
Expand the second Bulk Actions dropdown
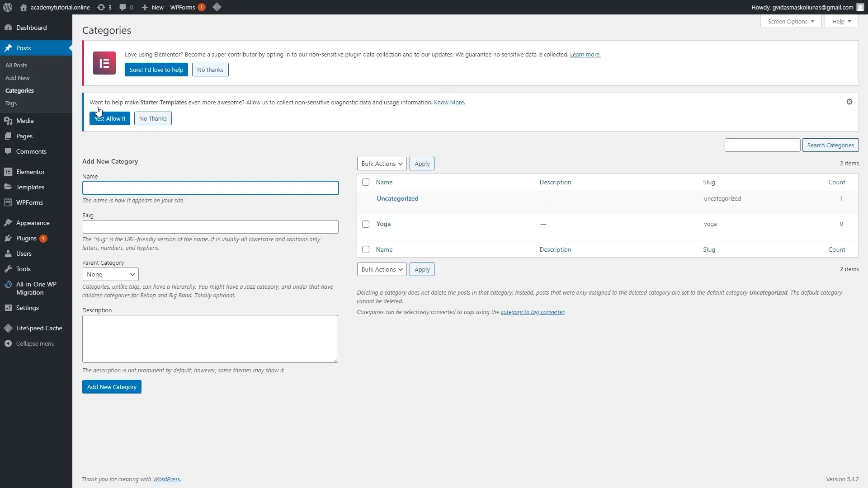pos(382,269)
